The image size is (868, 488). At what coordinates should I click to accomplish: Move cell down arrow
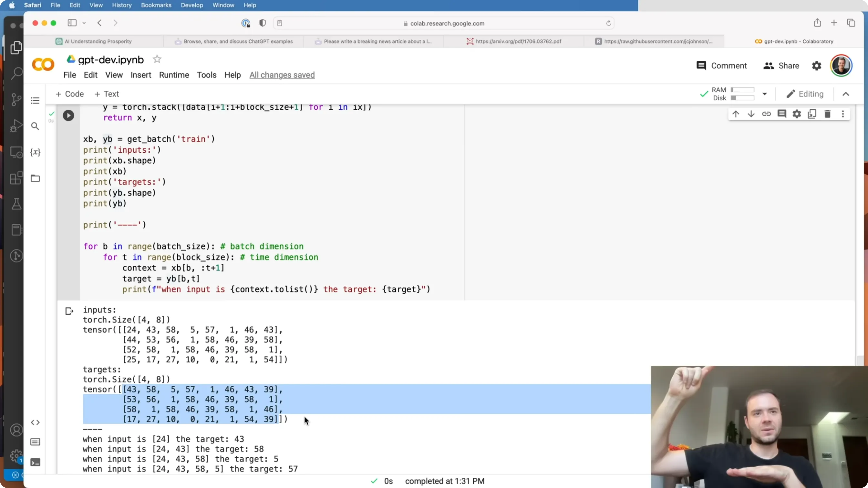[751, 114]
